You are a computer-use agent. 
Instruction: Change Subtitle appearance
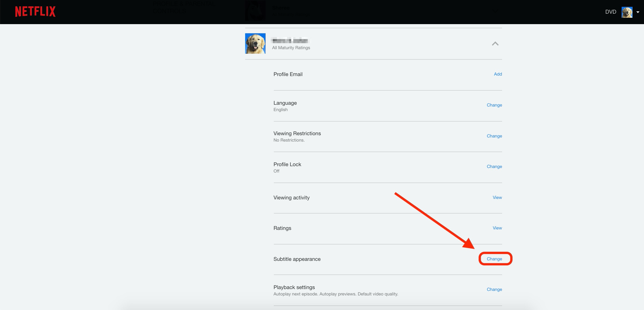(x=494, y=259)
